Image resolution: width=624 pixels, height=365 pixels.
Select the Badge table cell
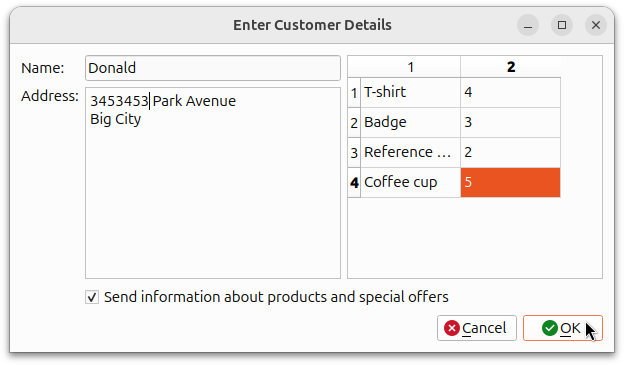(410, 123)
